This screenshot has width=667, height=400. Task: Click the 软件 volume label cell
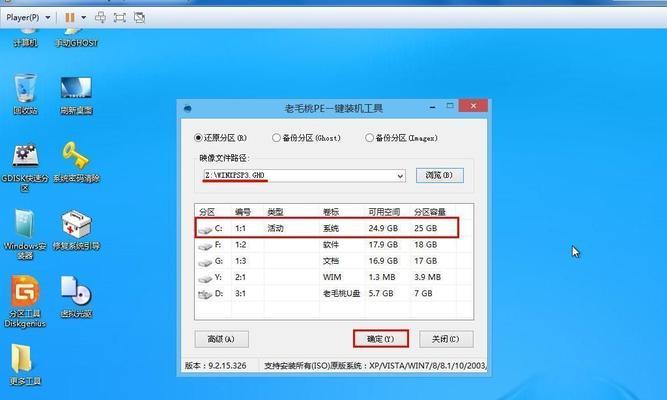(331, 245)
